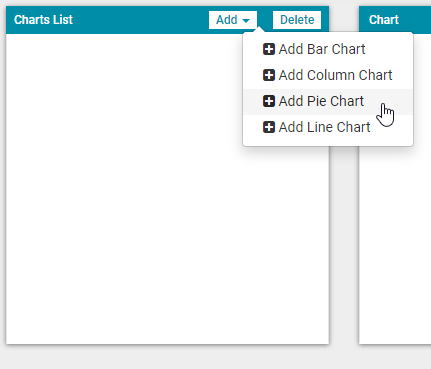
Task: Click the word Add on the dropdown button
Action: point(227,20)
